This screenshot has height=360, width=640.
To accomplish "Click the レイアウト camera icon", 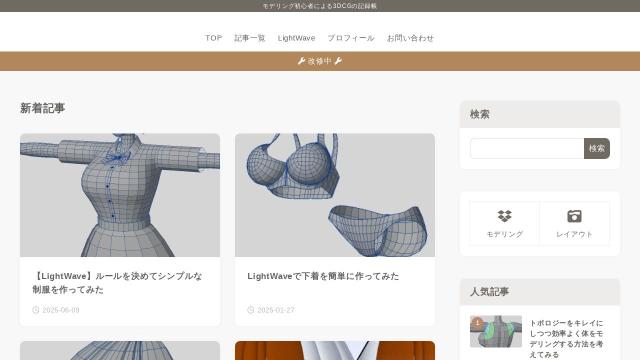I will [574, 216].
